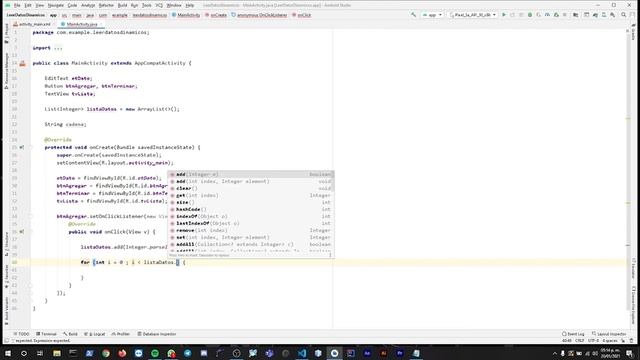Click the Sync Project with Gradle icon
Viewport: 640px width, 360px height.
[595, 15]
